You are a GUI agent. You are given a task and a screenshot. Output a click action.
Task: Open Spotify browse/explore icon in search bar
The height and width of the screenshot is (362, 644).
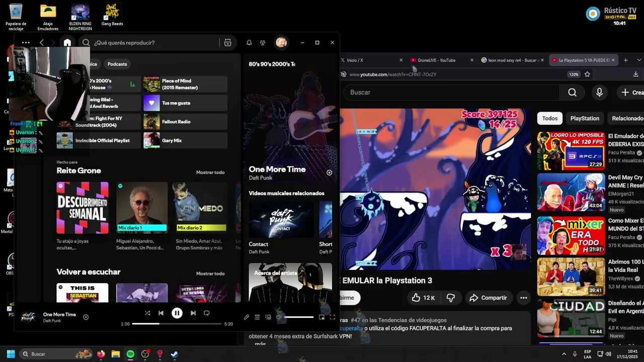tap(227, 43)
